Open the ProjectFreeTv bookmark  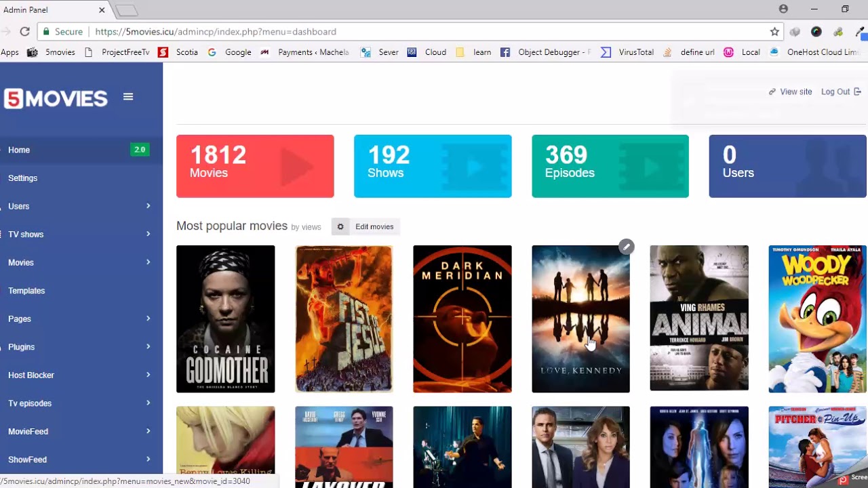tap(117, 52)
